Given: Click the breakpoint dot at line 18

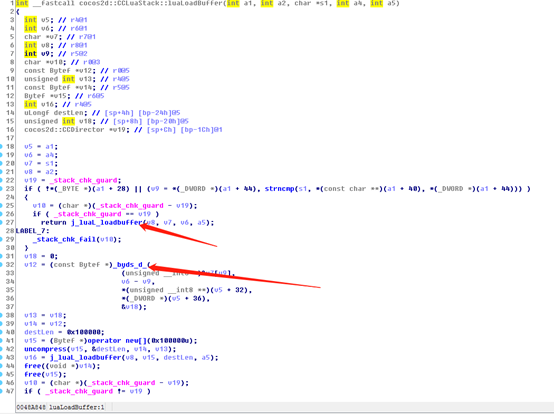Looking at the screenshot, I should coord(1,146).
